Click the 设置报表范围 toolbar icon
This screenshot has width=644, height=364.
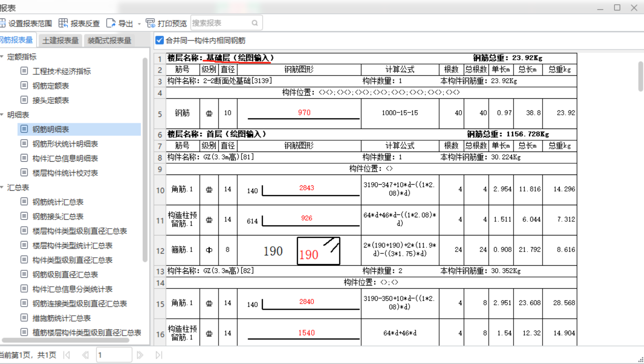2,23
